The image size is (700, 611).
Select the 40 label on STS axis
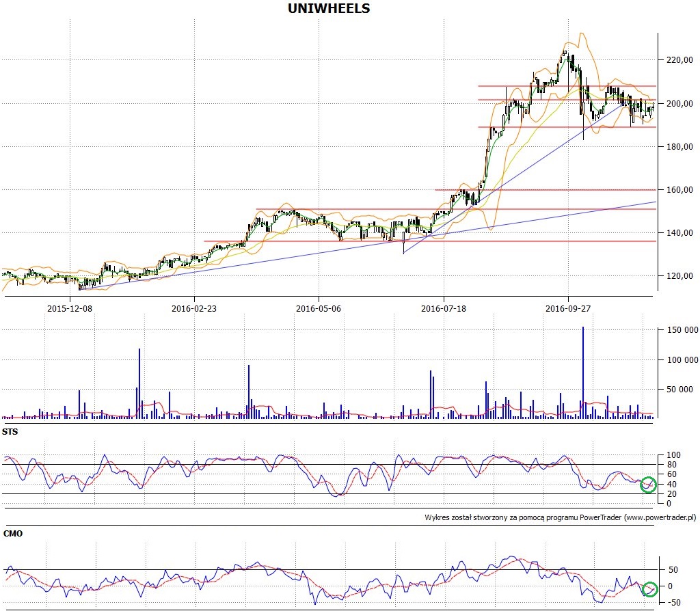[x=672, y=485]
